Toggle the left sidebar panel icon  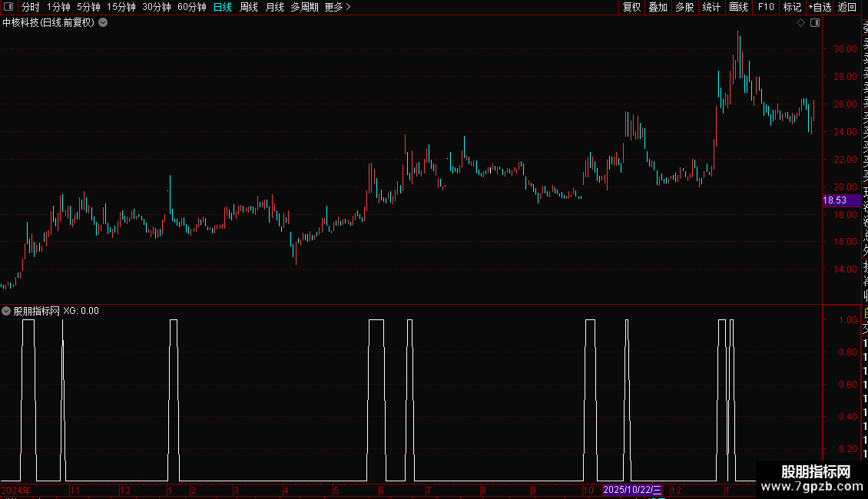pyautogui.click(x=8, y=7)
